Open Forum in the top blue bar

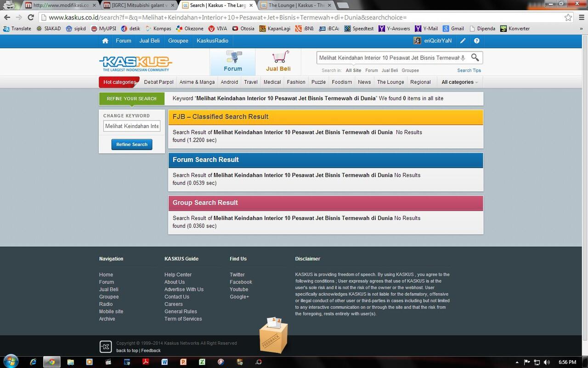pyautogui.click(x=123, y=40)
